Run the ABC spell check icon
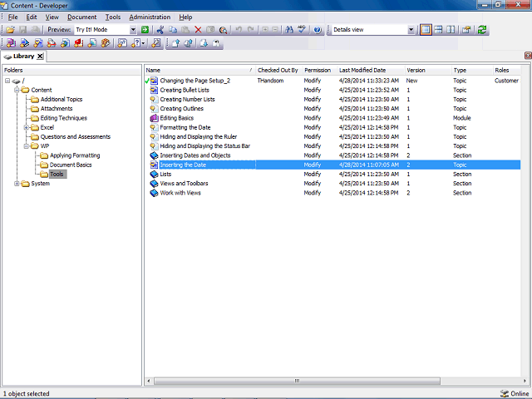The image size is (532, 399). click(302, 30)
